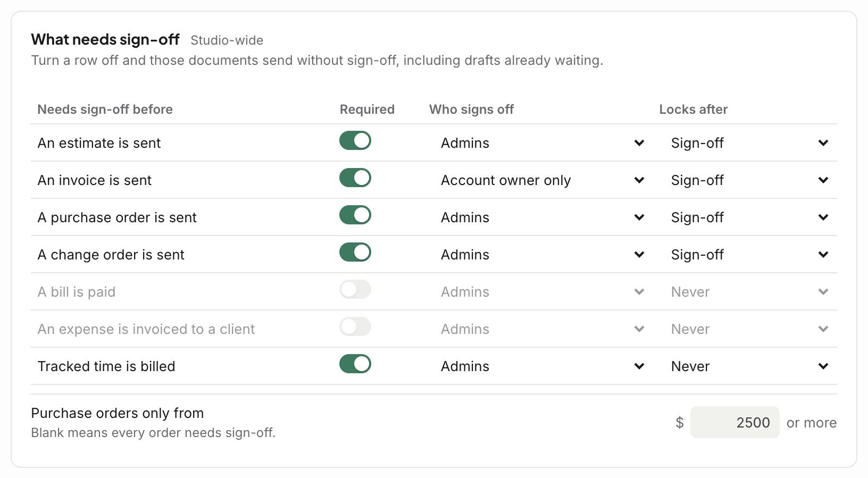This screenshot has height=478, width=868.
Task: Open locks after dropdown for bill is paid
Action: coord(748,292)
